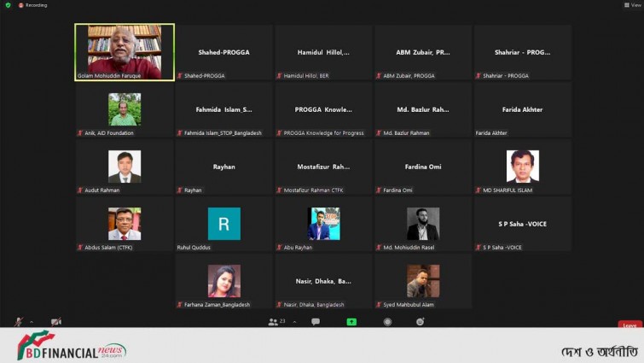Screen dimensions: 644x363
Task: Click Farhana Zaman_Bangladesh participant tile
Action: click(x=223, y=281)
